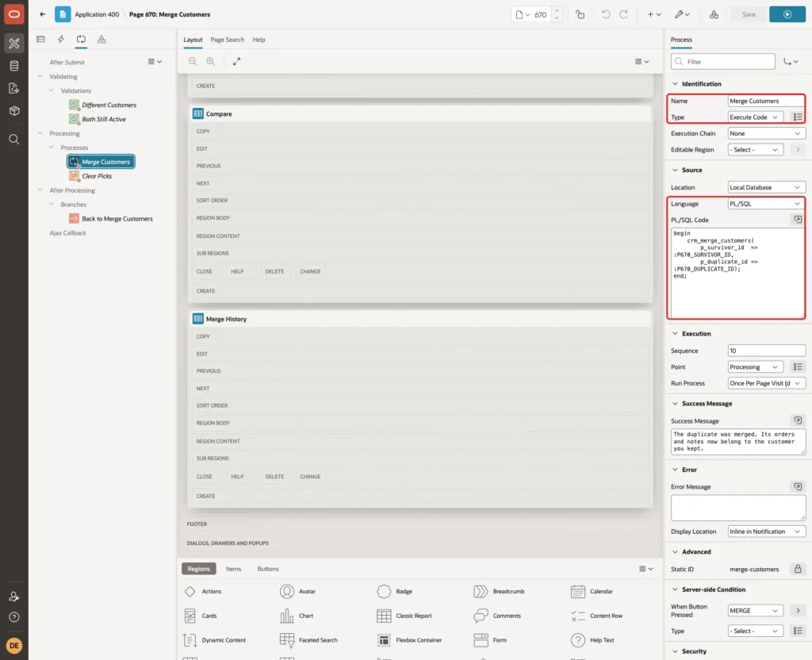This screenshot has width=812, height=660.
Task: Zoom out the layout view
Action: (x=193, y=61)
